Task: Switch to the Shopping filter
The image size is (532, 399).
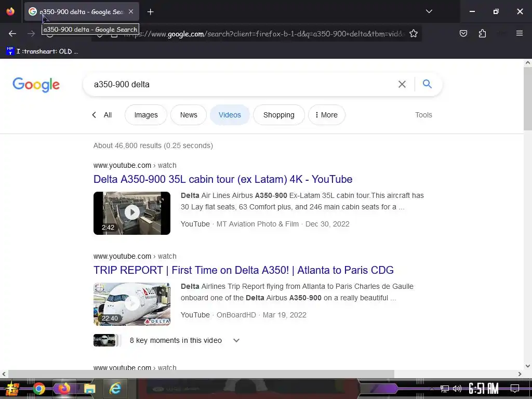Action: (279, 115)
